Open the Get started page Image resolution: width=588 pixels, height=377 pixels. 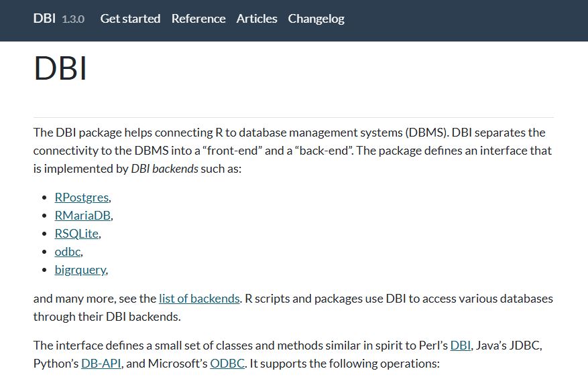pos(130,19)
